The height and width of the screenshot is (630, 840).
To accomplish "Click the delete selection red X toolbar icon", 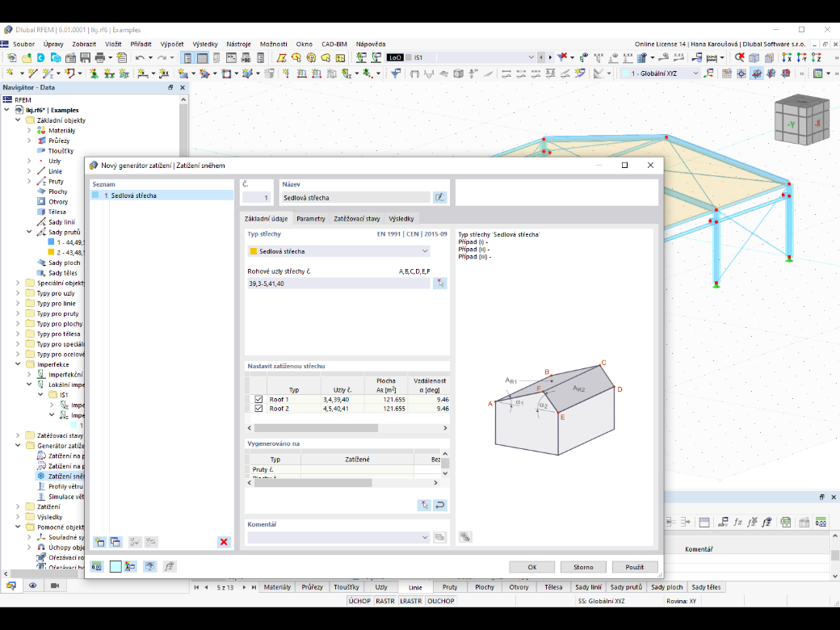I will [x=740, y=57].
